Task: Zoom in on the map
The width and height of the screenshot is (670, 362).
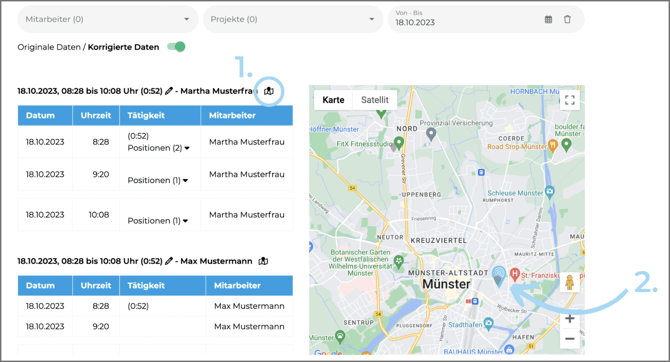Action: 570,319
